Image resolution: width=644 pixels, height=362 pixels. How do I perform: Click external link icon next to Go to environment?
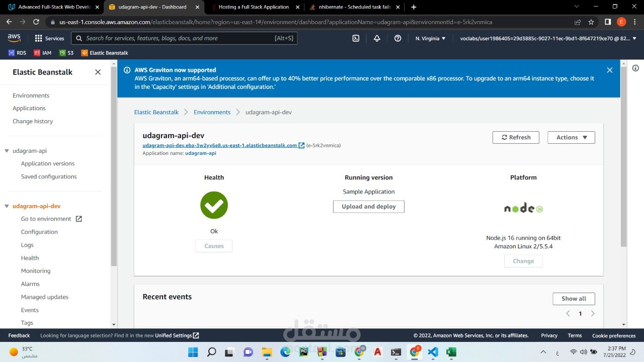78,219
